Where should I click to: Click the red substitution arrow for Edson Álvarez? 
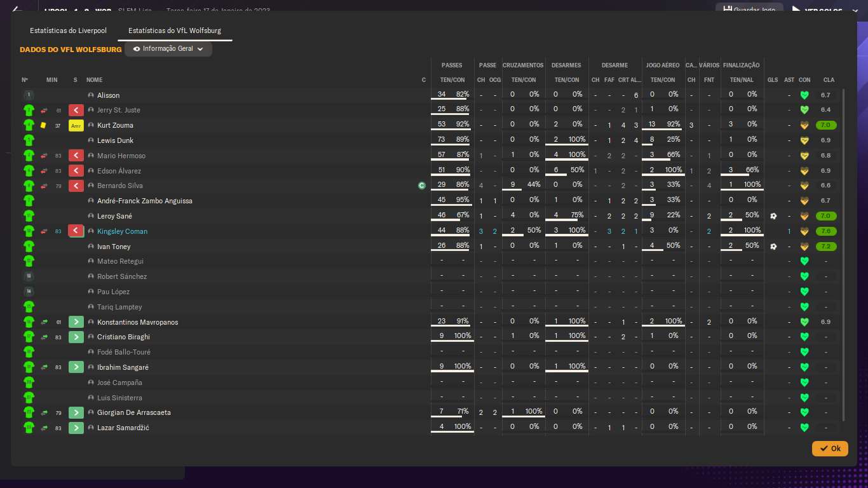tap(76, 171)
